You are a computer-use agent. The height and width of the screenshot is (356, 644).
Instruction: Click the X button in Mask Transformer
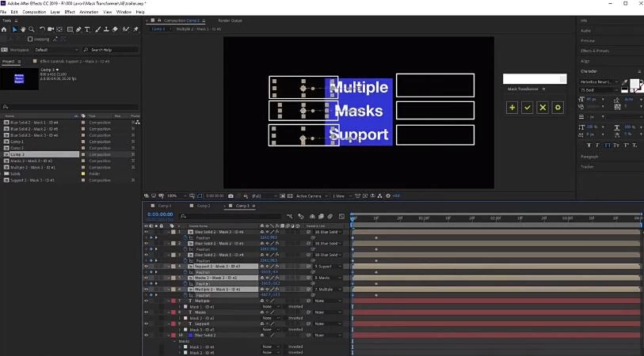(x=543, y=107)
